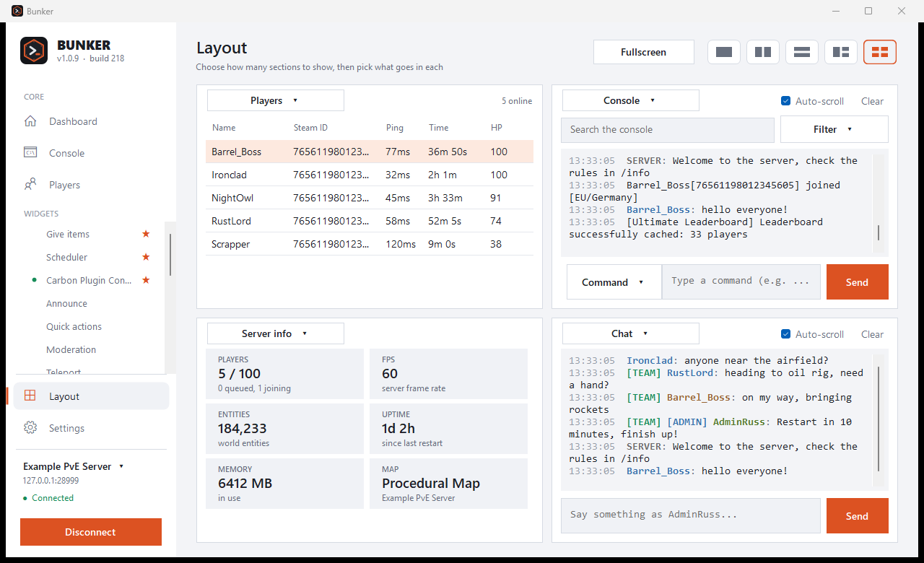
Task: Click the console output scrollbar
Action: [879, 232]
